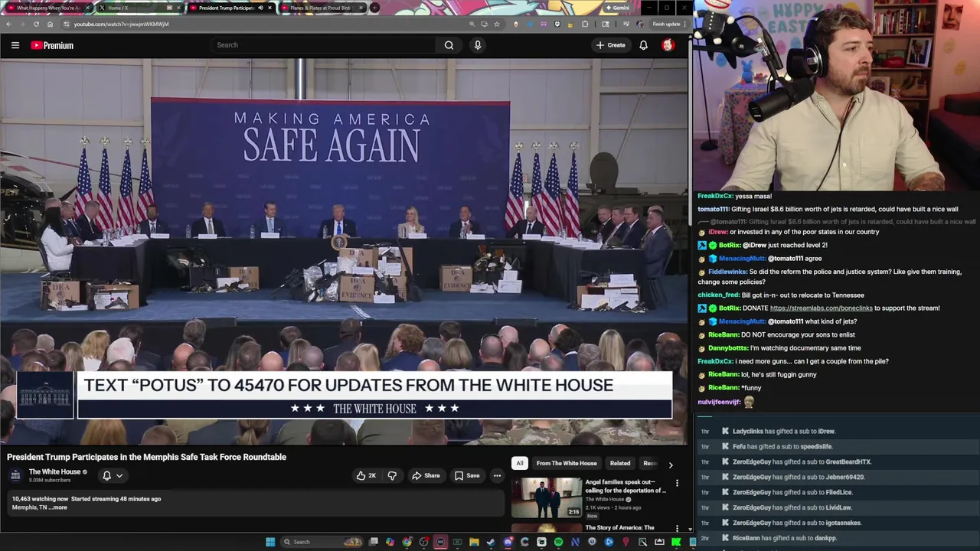Open options for Angel families video
Image resolution: width=980 pixels, height=551 pixels.
pyautogui.click(x=677, y=483)
